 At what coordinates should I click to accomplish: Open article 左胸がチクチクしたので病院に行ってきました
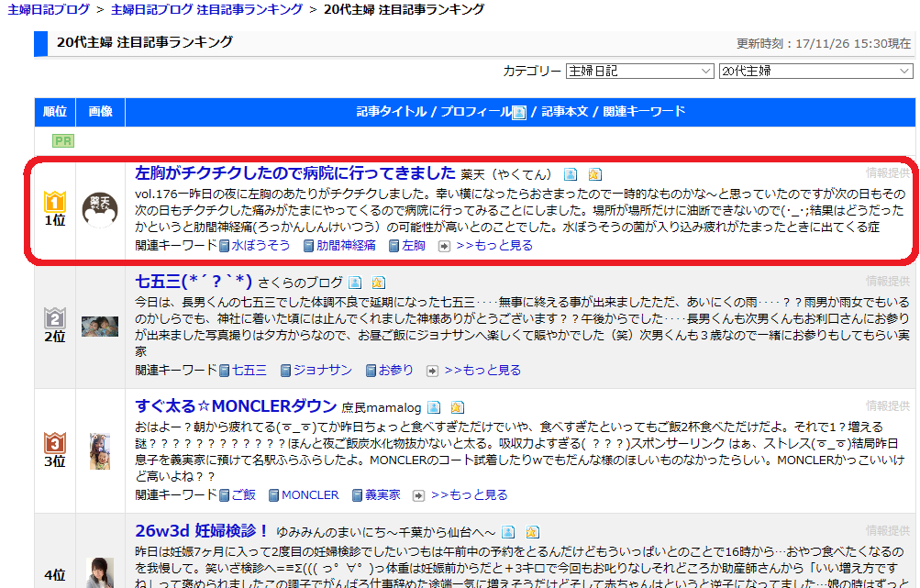coord(295,172)
